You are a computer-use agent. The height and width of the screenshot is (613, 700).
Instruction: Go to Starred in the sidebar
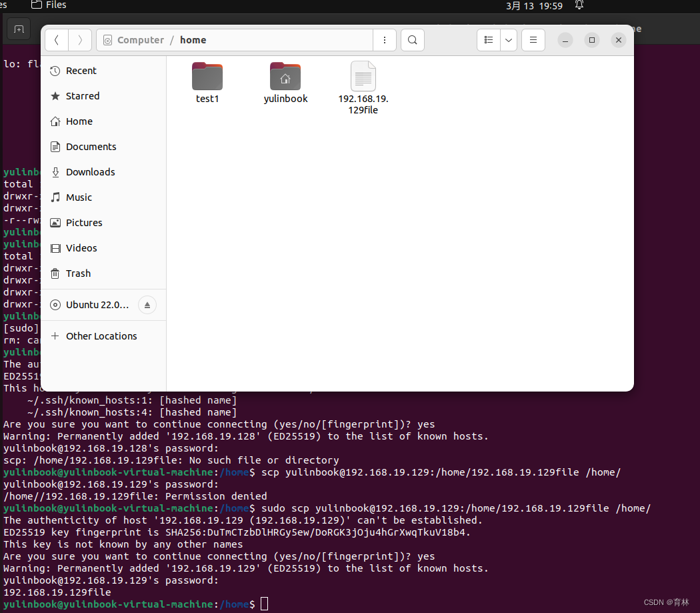[82, 96]
